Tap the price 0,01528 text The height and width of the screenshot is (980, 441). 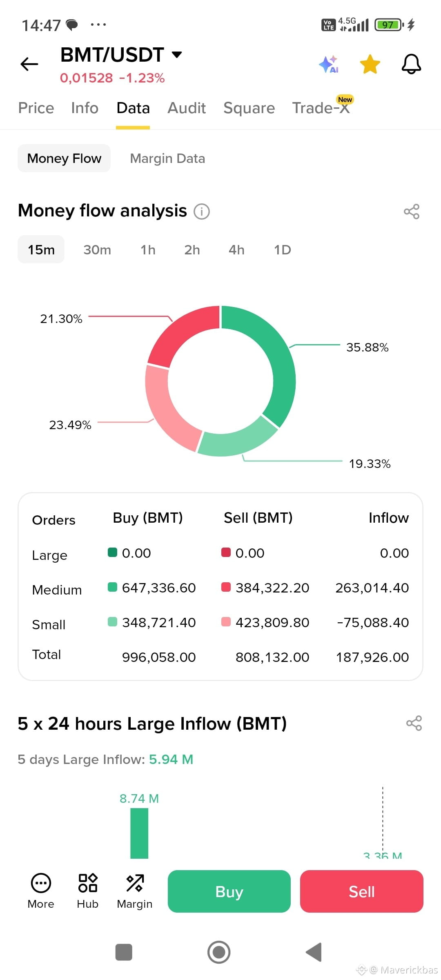86,78
